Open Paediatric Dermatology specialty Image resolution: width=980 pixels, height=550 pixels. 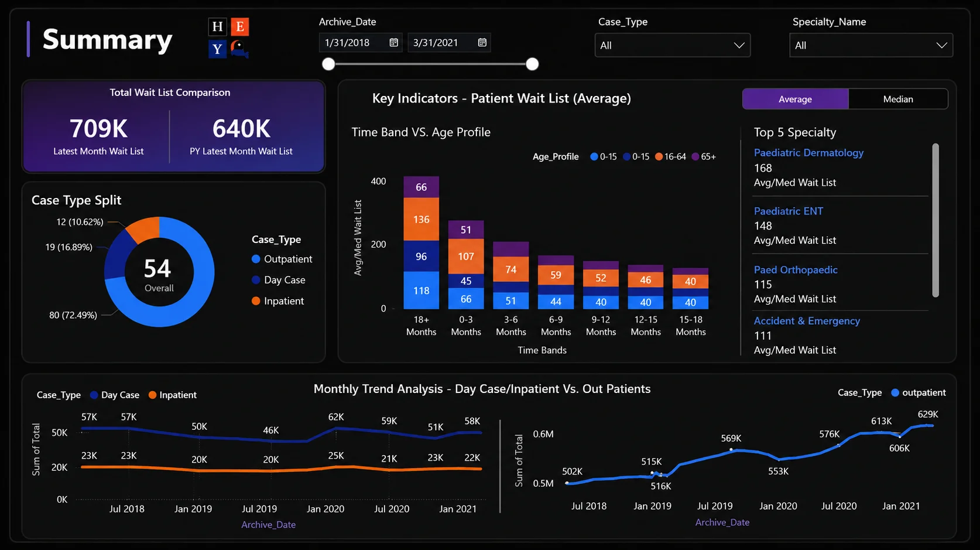(x=808, y=153)
